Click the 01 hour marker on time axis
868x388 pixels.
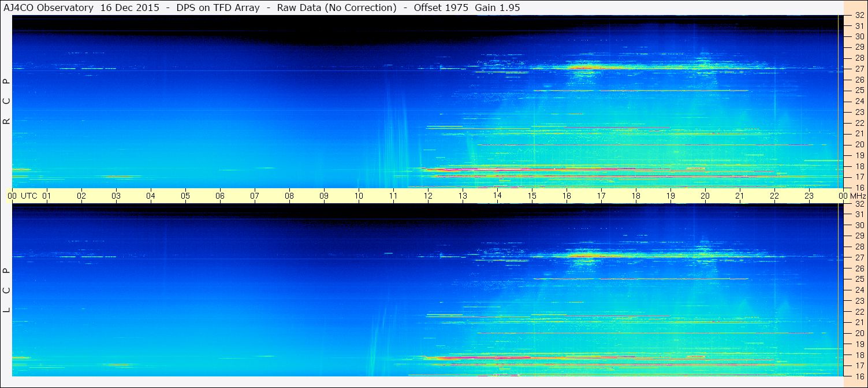click(x=47, y=196)
